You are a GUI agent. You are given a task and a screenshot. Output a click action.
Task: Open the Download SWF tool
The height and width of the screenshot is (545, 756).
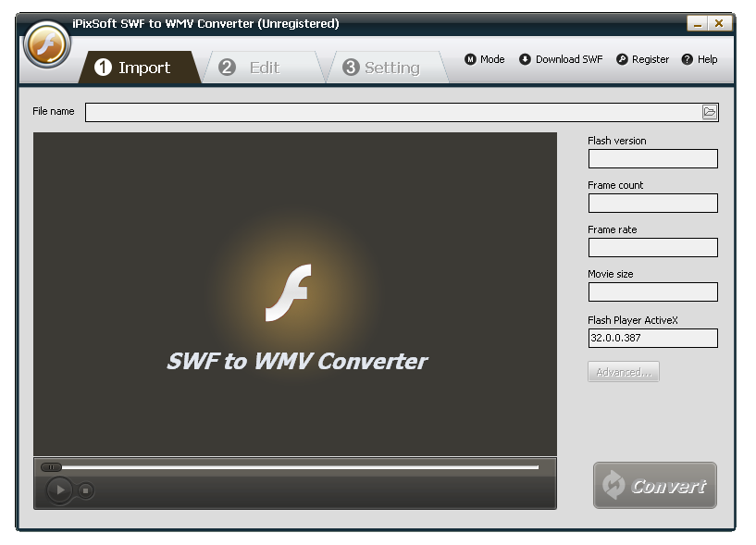[561, 59]
